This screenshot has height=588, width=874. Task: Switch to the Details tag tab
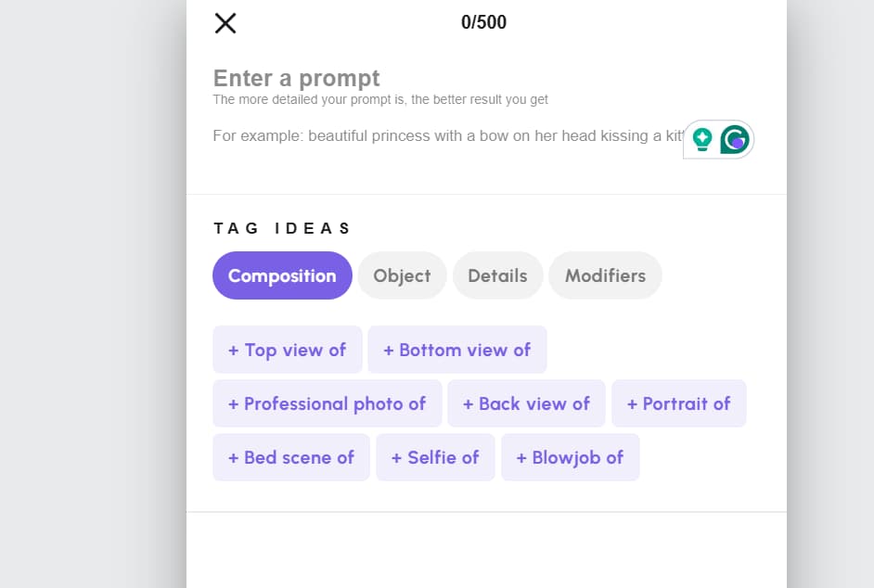497,275
